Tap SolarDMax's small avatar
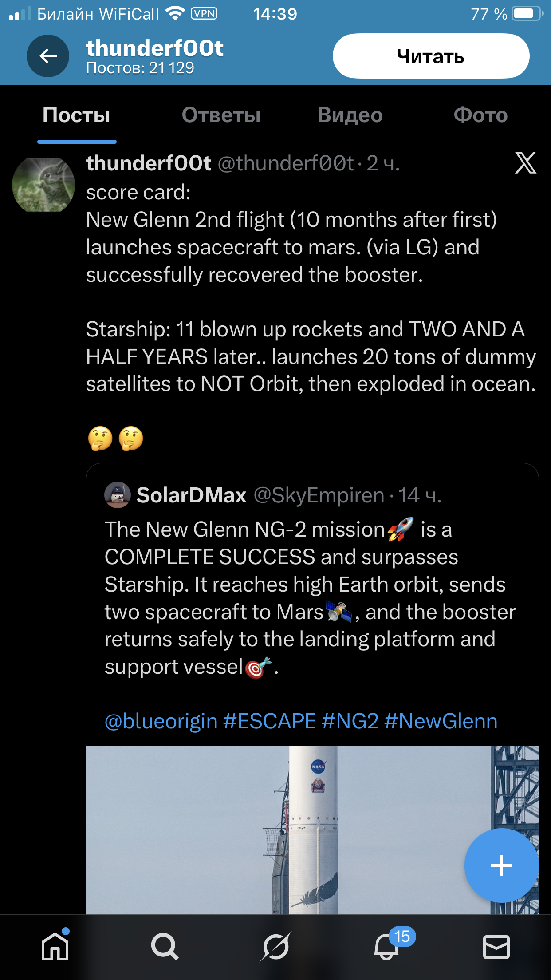 [117, 495]
